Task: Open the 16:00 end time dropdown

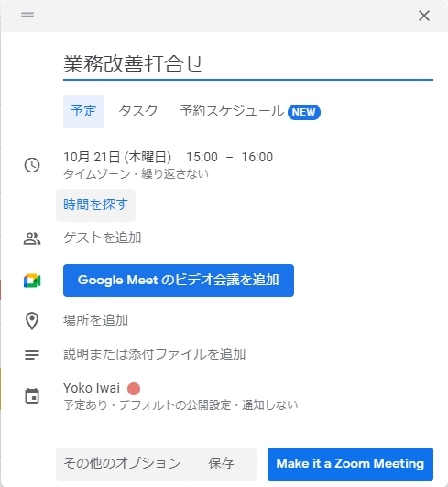Action: click(x=257, y=157)
